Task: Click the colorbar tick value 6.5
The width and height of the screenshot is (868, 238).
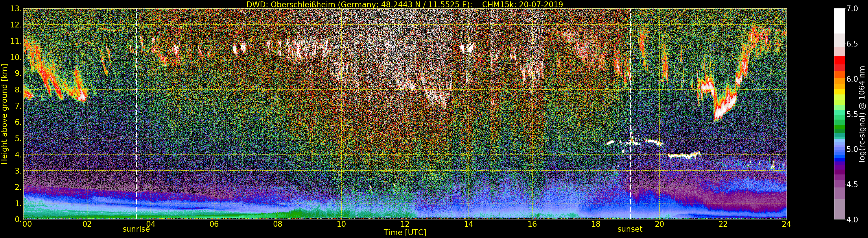Action: [852, 44]
